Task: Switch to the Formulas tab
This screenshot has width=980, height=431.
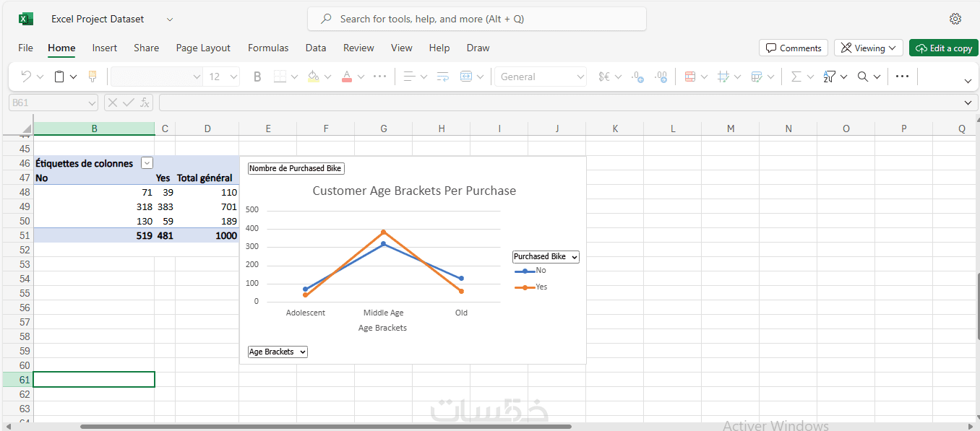Action: coord(268,48)
